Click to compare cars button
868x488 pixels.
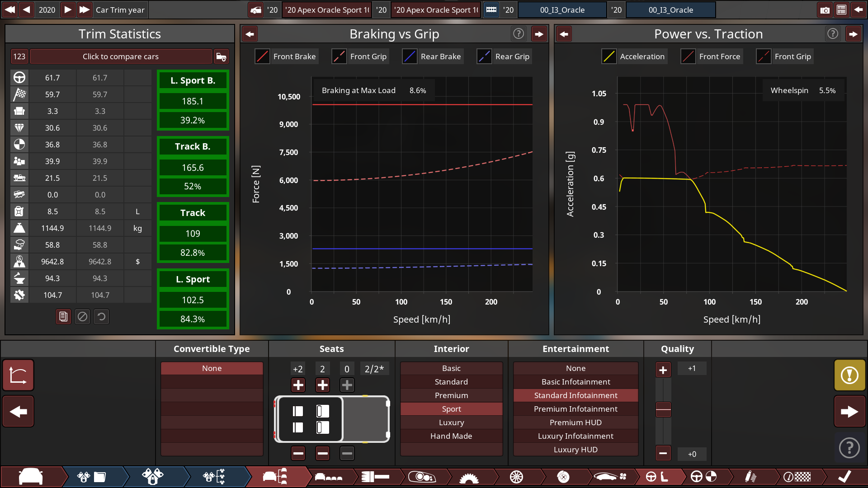(x=121, y=56)
